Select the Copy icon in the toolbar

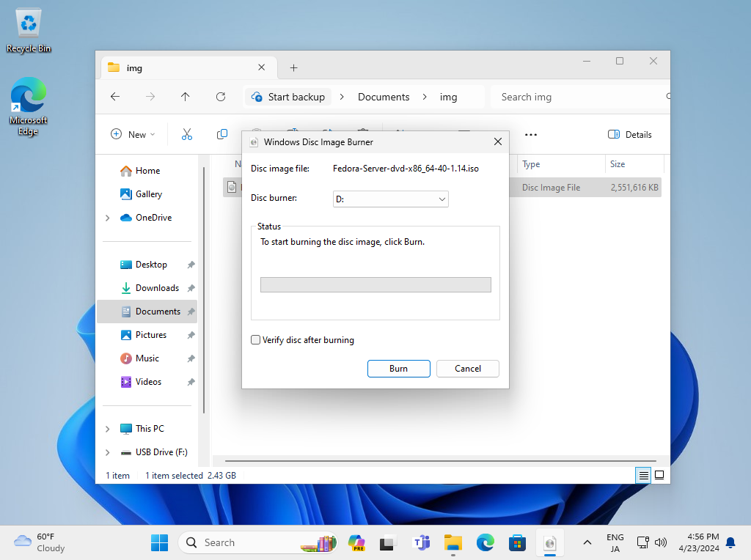[x=221, y=134]
